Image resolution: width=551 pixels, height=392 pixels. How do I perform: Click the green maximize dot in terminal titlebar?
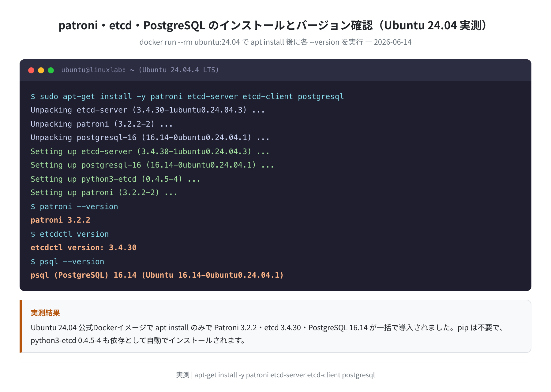point(51,70)
